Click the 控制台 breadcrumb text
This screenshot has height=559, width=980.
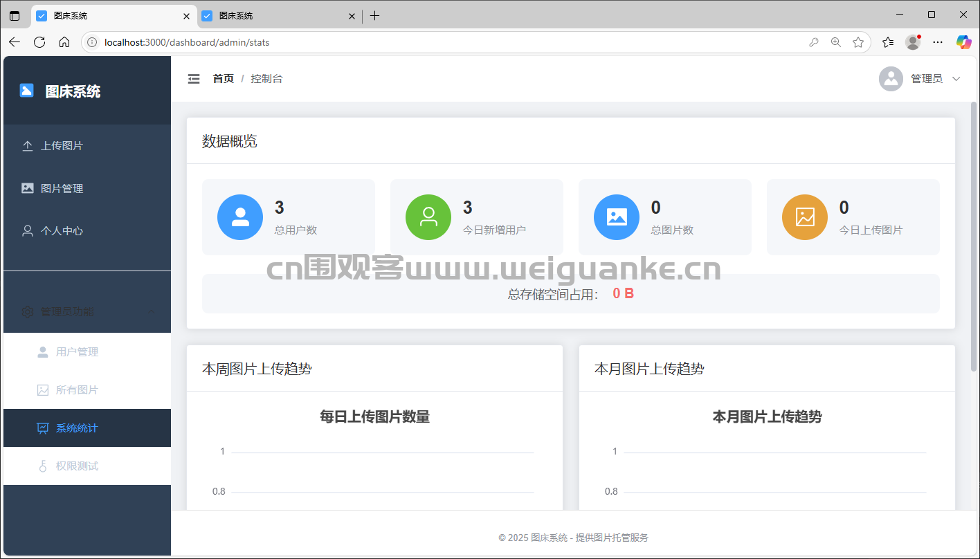pos(266,79)
